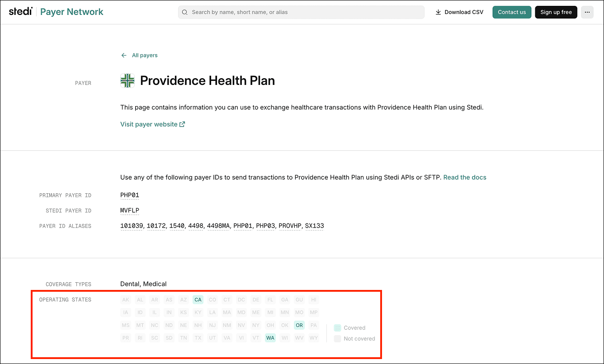Open the Payer Network heading link
This screenshot has width=604, height=364.
[x=71, y=11]
